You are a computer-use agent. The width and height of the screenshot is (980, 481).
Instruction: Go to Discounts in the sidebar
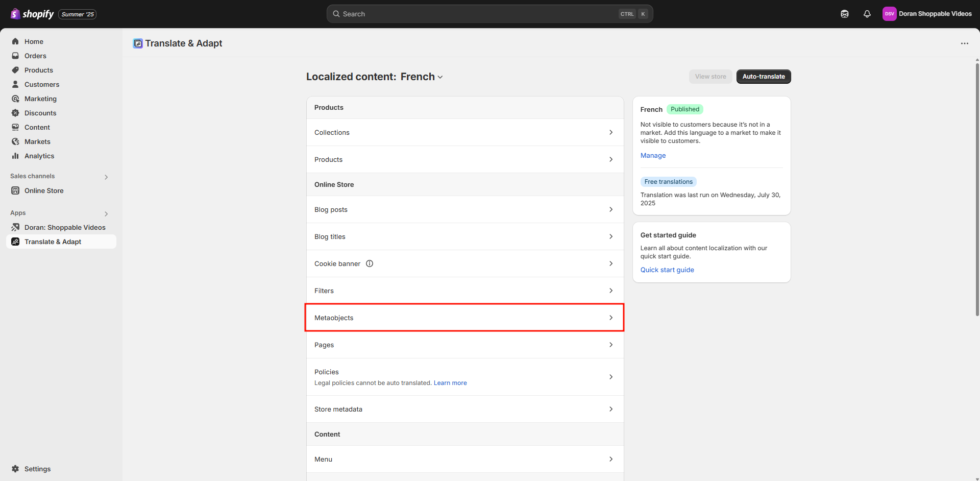[x=40, y=113]
